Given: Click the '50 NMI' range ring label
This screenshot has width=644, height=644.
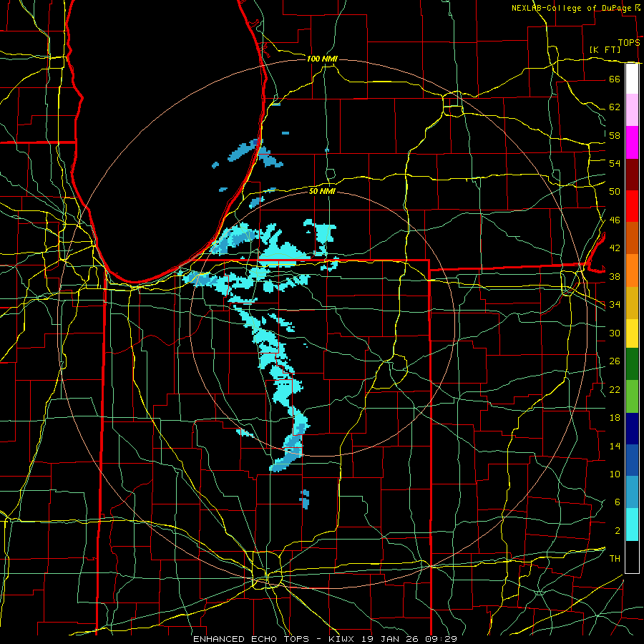Looking at the screenshot, I should pos(322,191).
